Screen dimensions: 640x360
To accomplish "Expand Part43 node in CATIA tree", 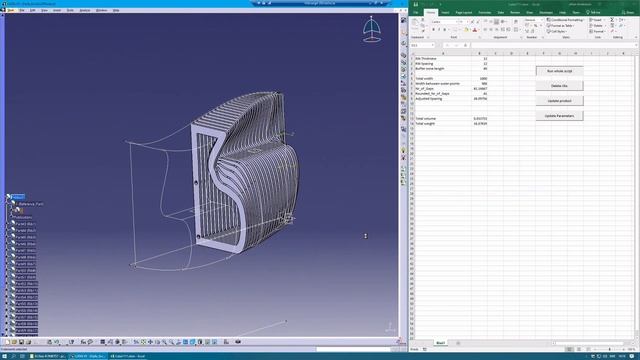I will pos(8,224).
